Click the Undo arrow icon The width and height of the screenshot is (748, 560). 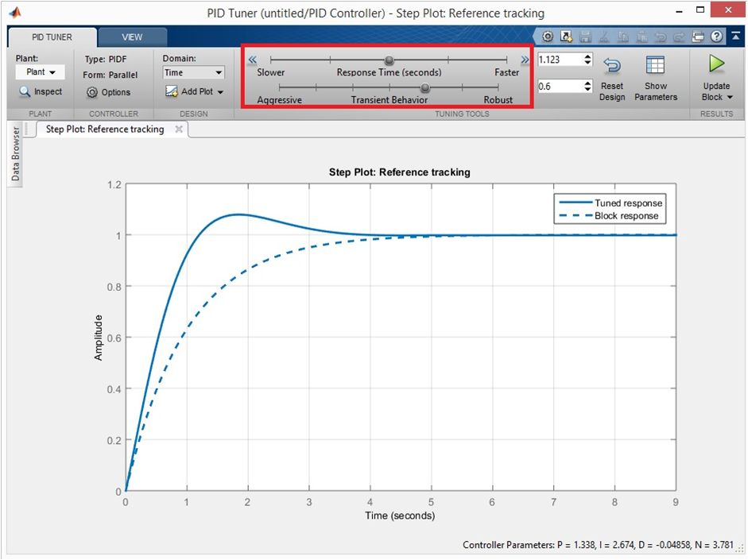click(661, 37)
